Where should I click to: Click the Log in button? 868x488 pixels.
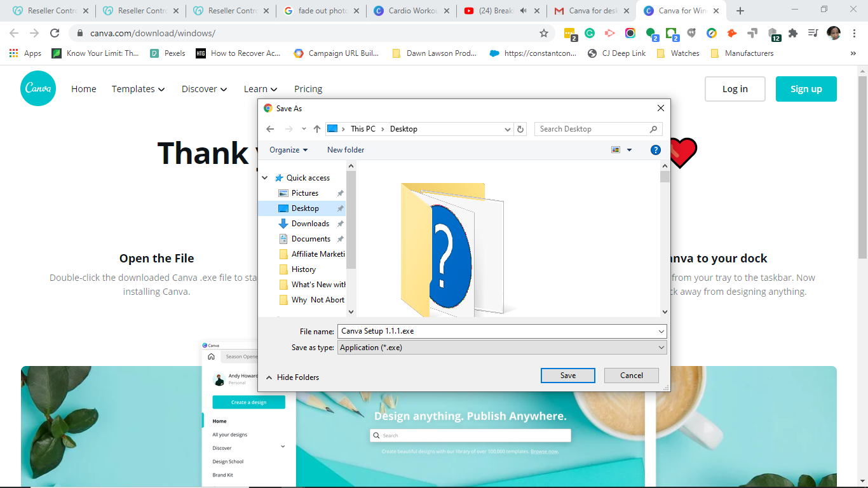[735, 89]
